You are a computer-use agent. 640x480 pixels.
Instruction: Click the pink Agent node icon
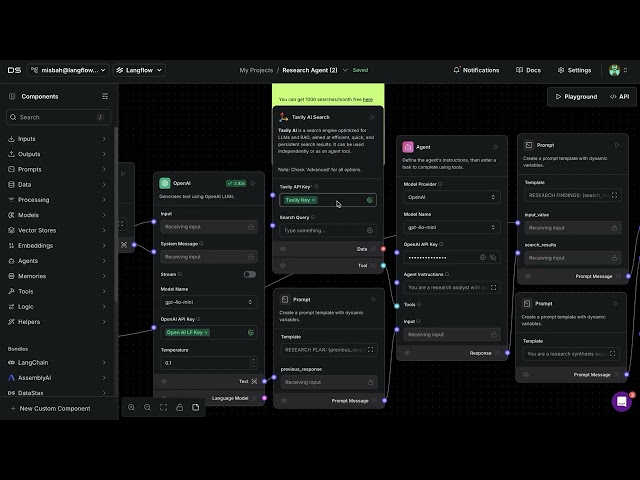408,147
